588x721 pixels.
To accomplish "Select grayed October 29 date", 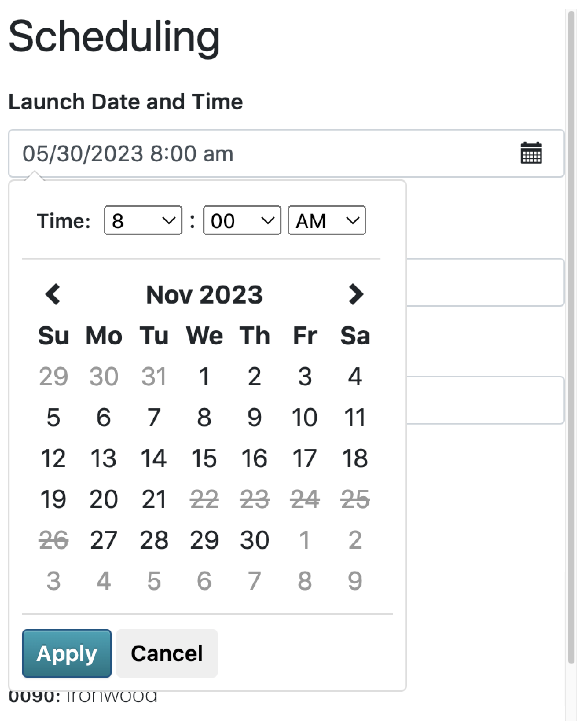I will (x=53, y=377).
